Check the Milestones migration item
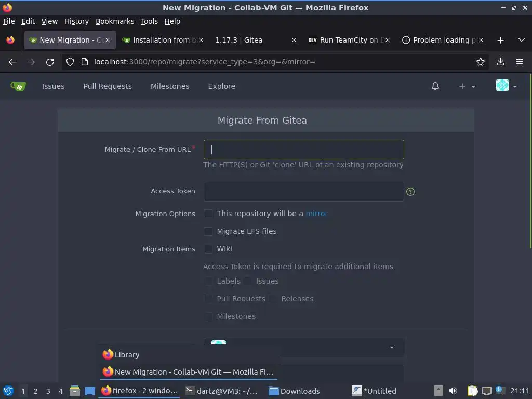The width and height of the screenshot is (532, 399). point(208,316)
